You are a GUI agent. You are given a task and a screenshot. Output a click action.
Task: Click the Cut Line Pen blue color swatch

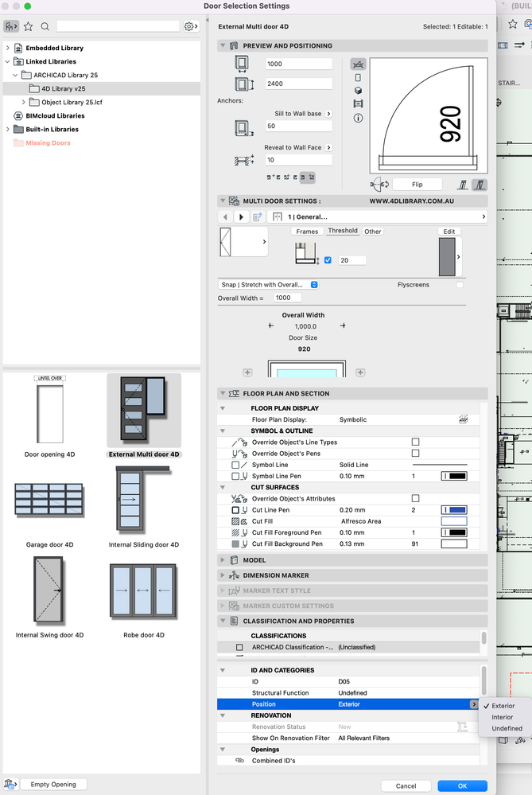[x=454, y=510]
